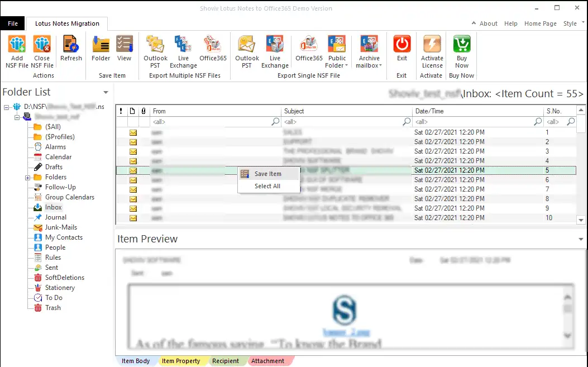588x367 pixels.
Task: Open the Public Folder export option
Action: pos(337,52)
